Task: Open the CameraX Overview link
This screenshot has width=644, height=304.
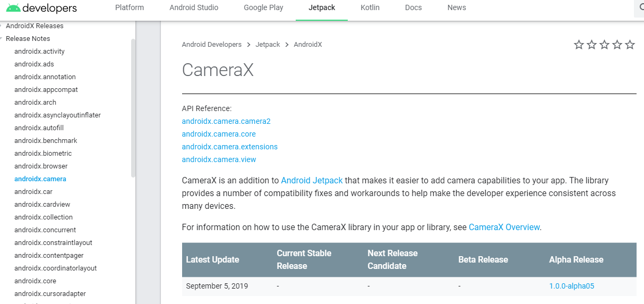Action: point(504,227)
